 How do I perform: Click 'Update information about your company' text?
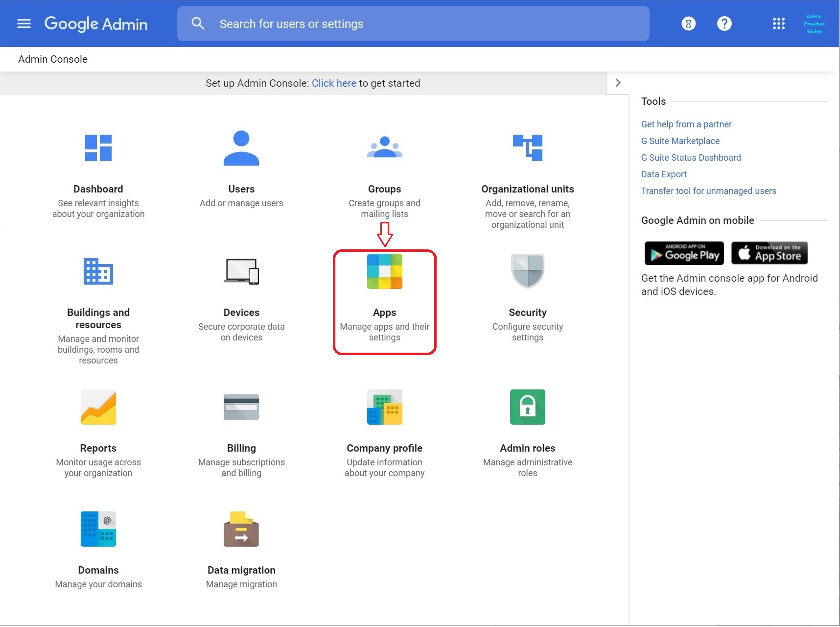(385, 468)
